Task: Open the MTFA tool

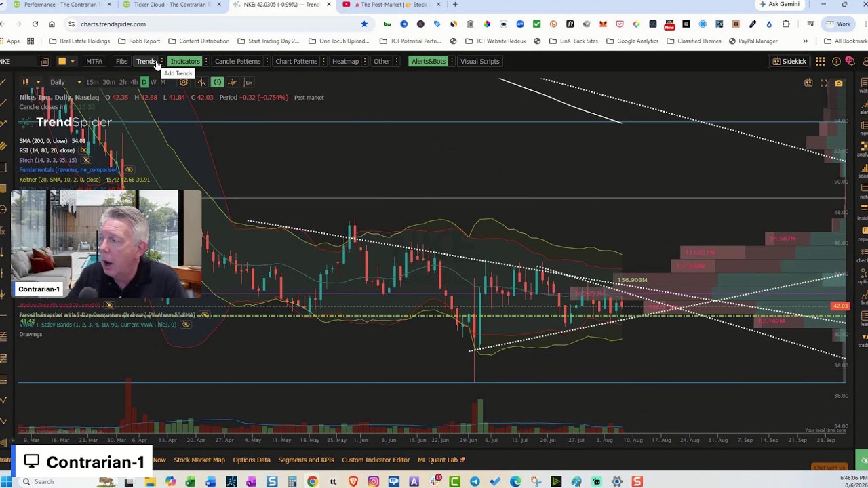Action: point(94,61)
